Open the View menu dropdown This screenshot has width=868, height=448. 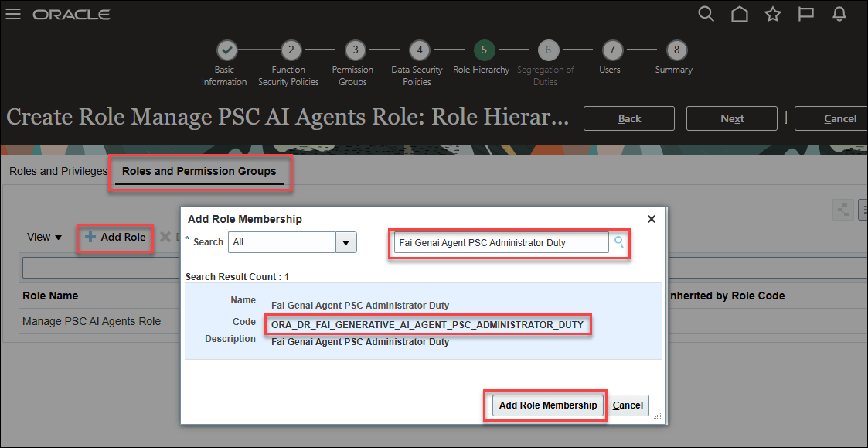pyautogui.click(x=43, y=237)
